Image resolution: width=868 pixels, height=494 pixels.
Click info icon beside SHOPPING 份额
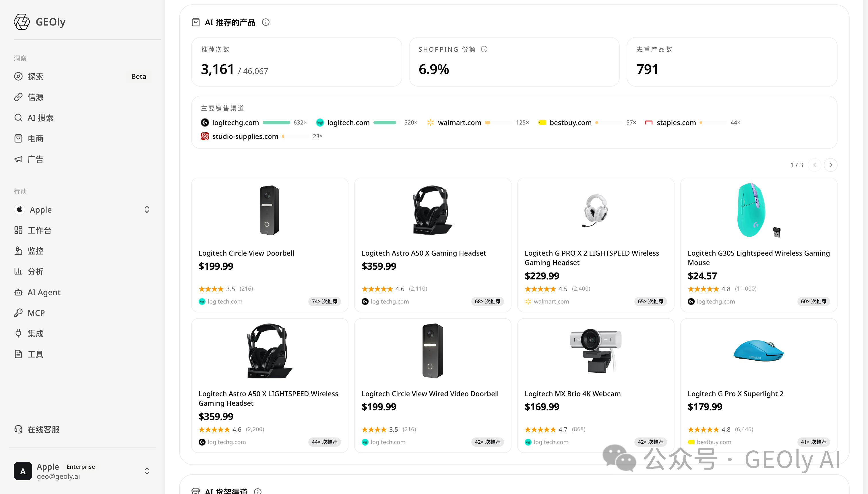tap(485, 49)
